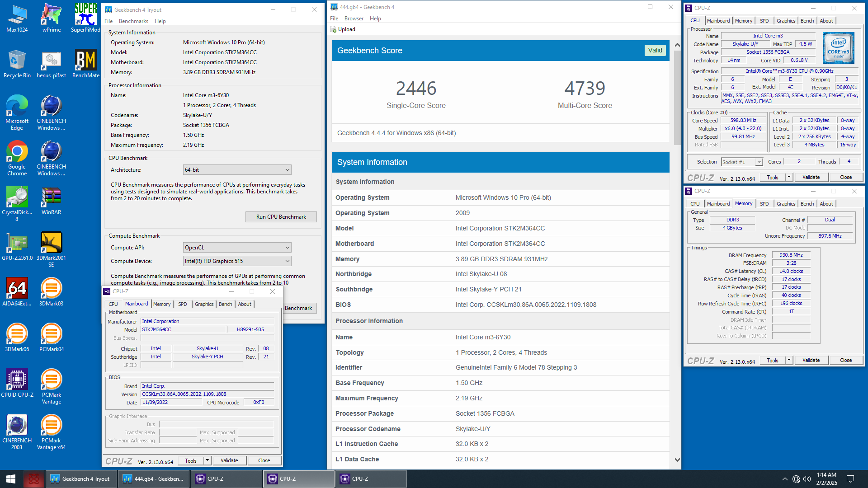This screenshot has height=488, width=868.
Task: Click the BIOS row in System Information
Action: click(500, 305)
